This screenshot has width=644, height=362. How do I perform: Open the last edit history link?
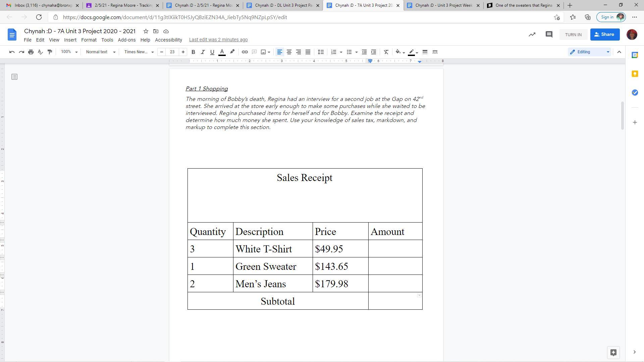218,40
